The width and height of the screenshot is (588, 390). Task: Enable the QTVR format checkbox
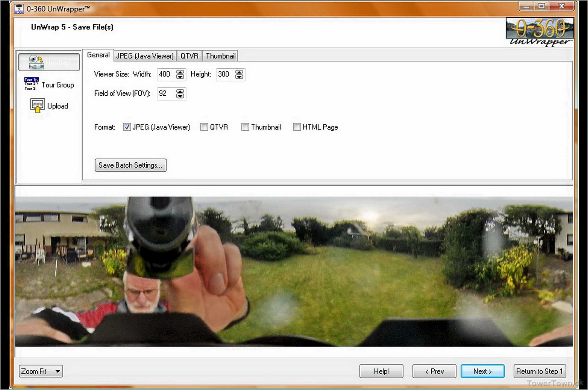pos(204,127)
